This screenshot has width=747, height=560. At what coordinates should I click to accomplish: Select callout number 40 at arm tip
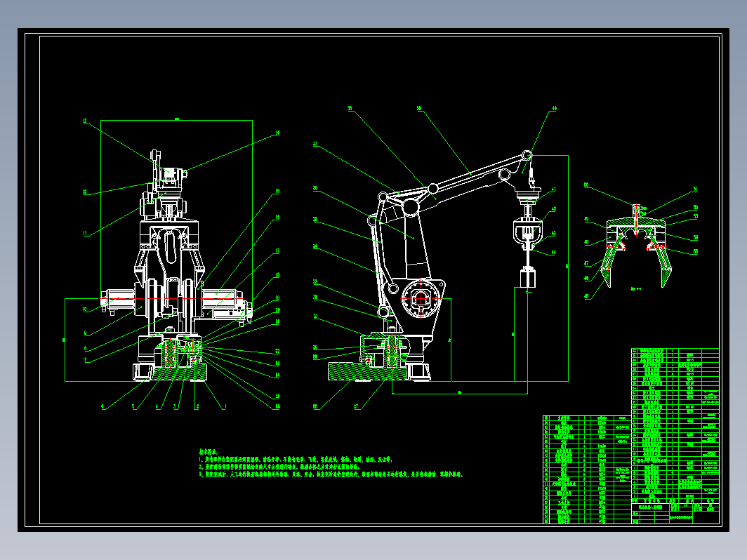coord(554,109)
